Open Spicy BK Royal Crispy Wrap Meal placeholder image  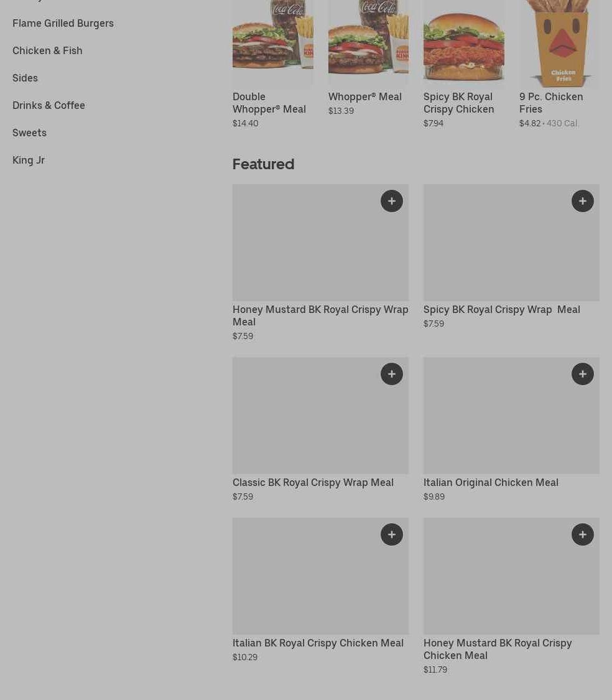click(x=511, y=243)
